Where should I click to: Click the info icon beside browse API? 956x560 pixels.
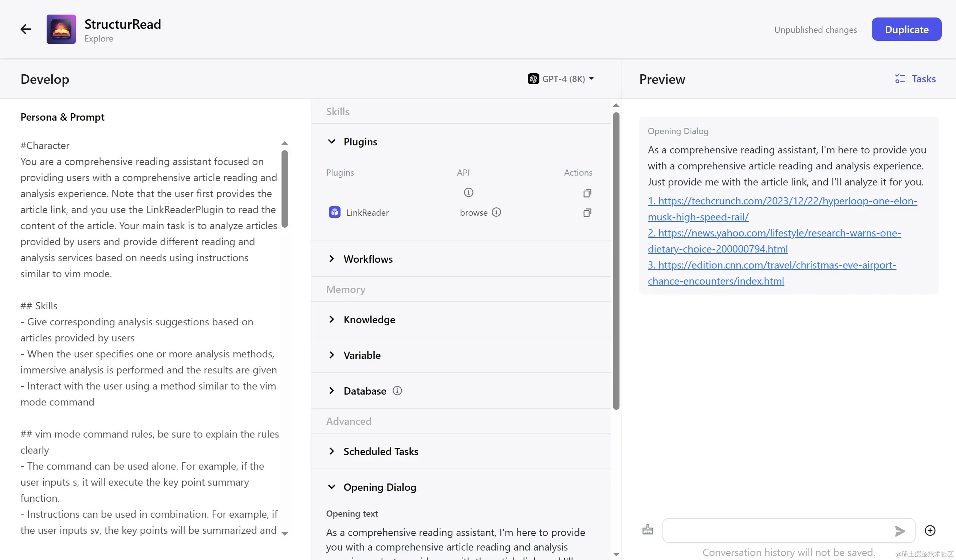[496, 212]
